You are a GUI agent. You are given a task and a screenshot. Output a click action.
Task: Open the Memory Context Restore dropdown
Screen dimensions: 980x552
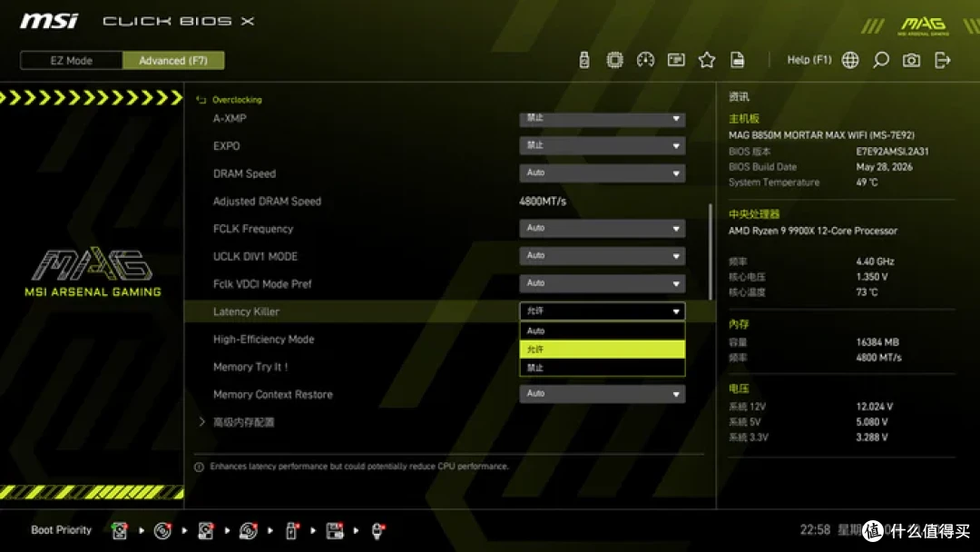pyautogui.click(x=602, y=394)
